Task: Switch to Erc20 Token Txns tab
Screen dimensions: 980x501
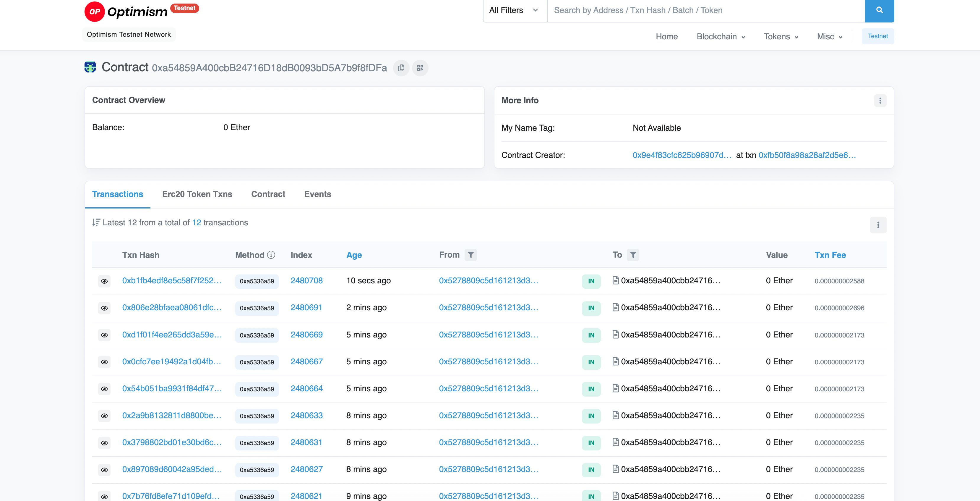Action: click(x=197, y=194)
